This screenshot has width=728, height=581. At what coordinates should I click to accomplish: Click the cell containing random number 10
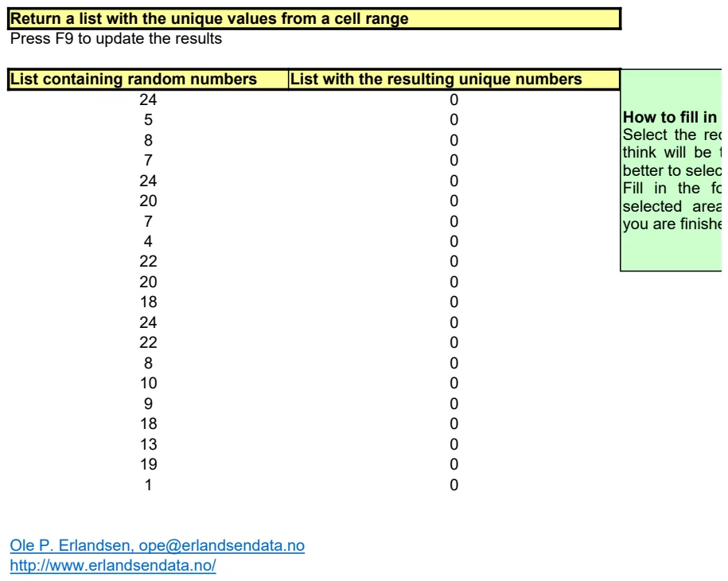coord(148,383)
